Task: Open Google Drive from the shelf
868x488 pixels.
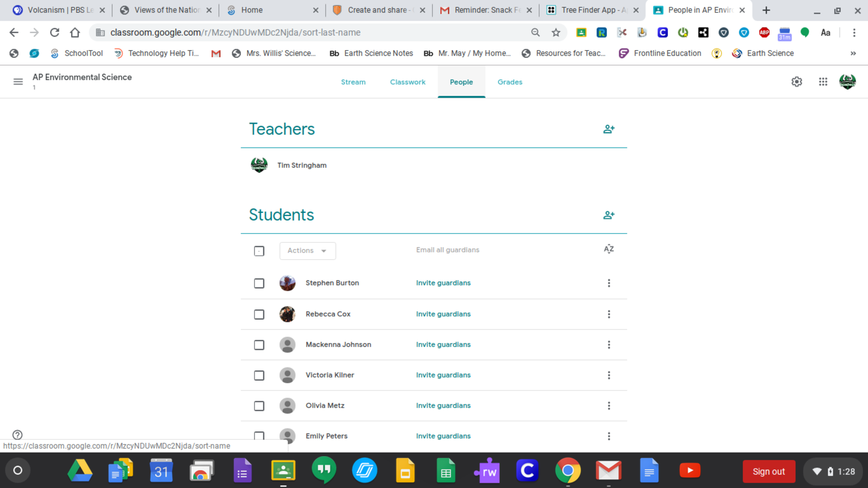Action: [80, 471]
